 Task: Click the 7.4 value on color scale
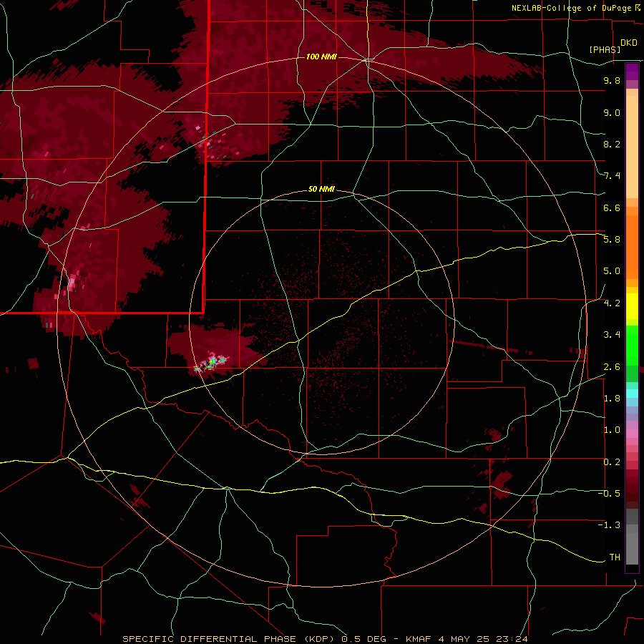pyautogui.click(x=612, y=176)
